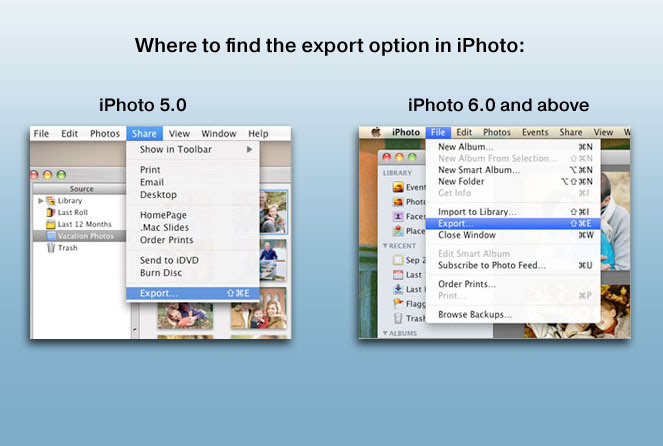
Task: Open Help menu in iPhoto 5.0 menu bar
Action: coord(258,134)
